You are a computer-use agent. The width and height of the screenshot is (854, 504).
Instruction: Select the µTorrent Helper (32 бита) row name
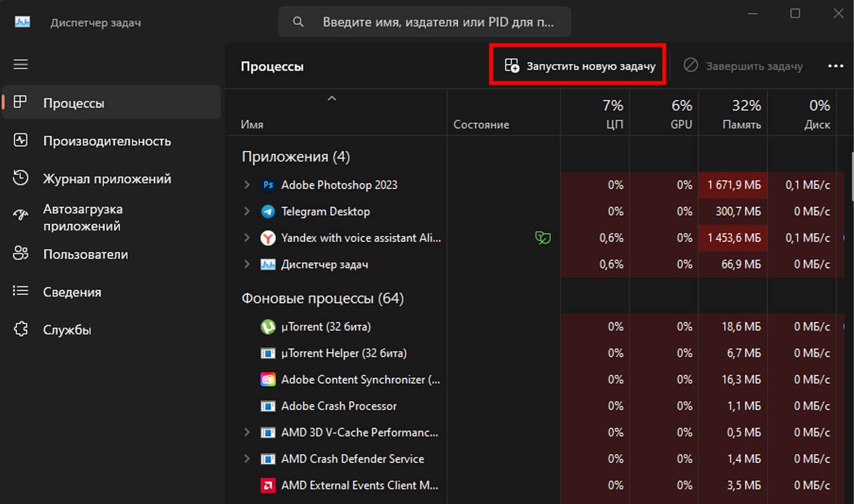point(344,353)
